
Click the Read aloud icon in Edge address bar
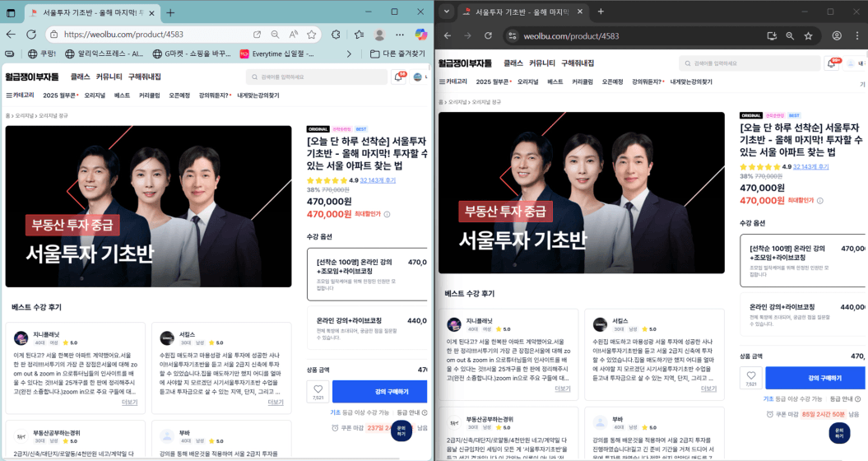pos(294,35)
